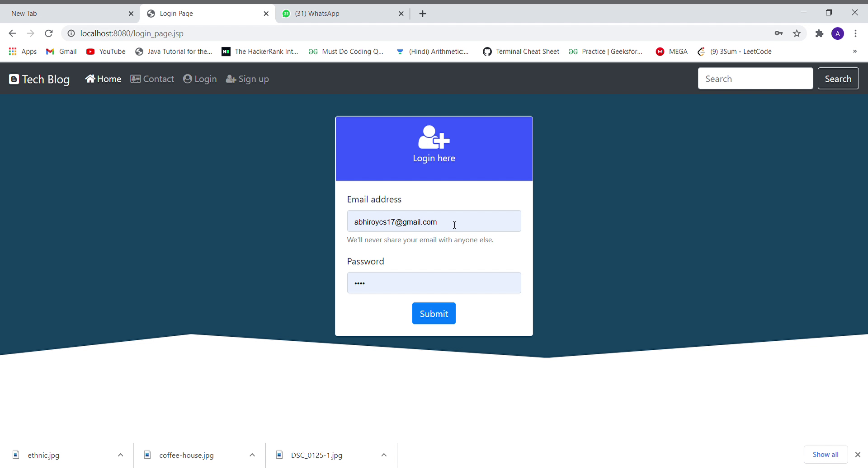Click inside the Email address field

tap(434, 221)
